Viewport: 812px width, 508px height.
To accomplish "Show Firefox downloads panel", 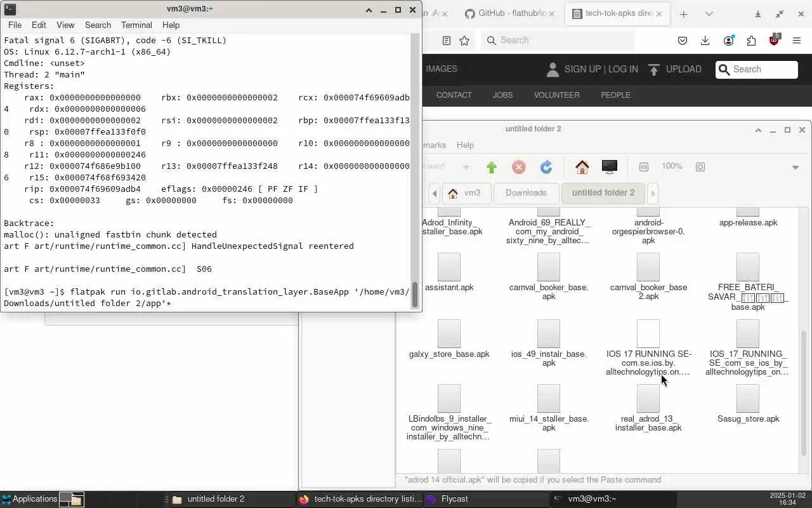I will tap(705, 41).
